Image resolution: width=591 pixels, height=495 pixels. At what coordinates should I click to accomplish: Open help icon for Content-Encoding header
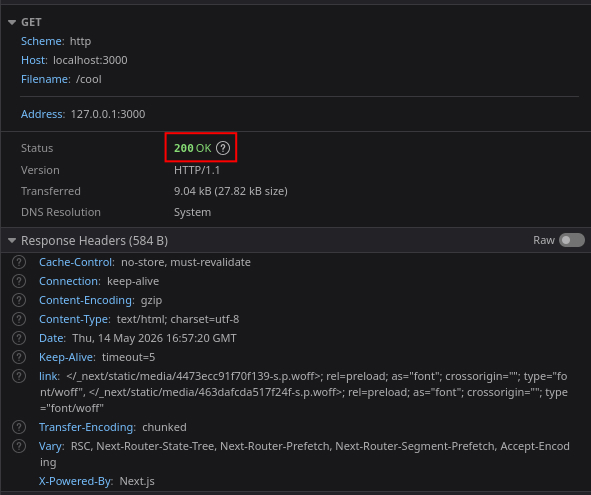tap(19, 300)
